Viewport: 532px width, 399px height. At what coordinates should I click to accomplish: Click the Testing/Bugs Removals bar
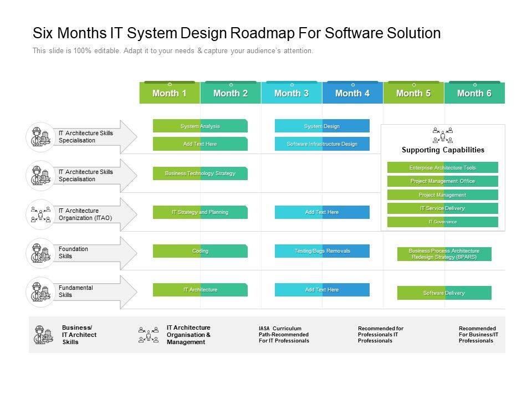coord(322,251)
